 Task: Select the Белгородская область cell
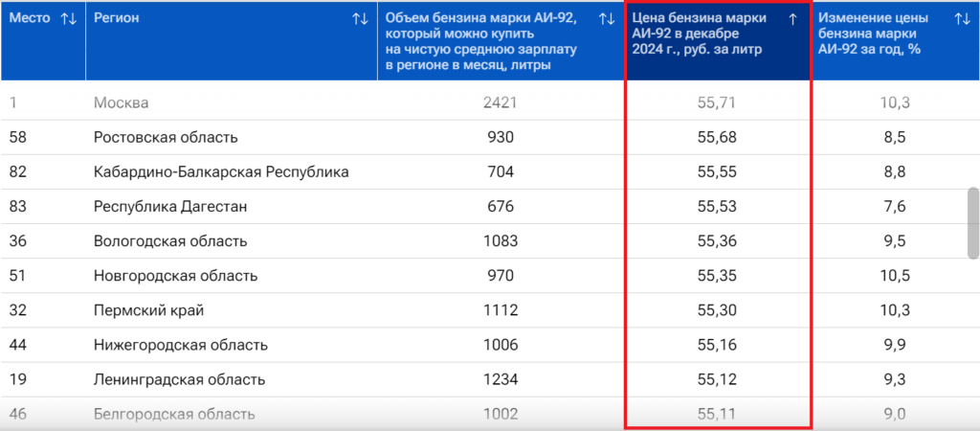(x=174, y=414)
